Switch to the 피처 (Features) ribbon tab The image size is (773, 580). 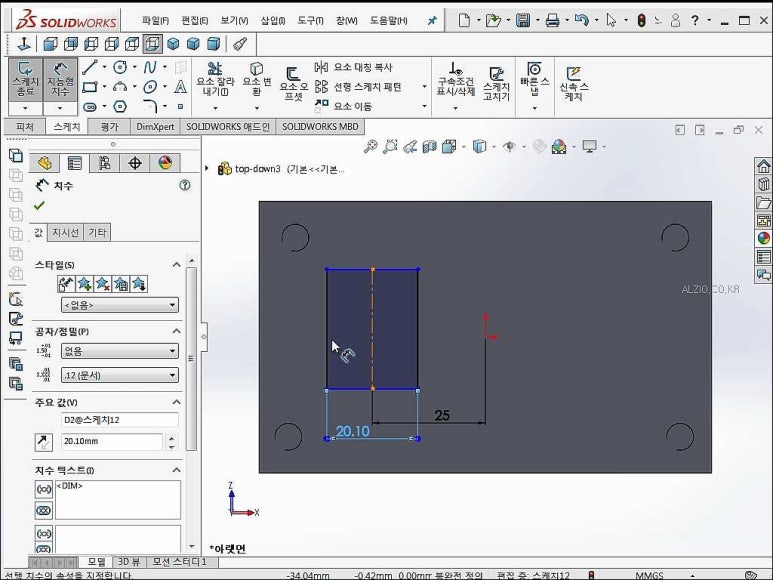(25, 127)
